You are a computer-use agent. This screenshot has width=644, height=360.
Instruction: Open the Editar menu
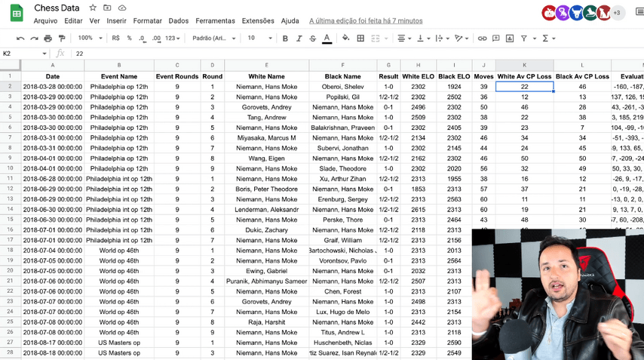pyautogui.click(x=73, y=20)
